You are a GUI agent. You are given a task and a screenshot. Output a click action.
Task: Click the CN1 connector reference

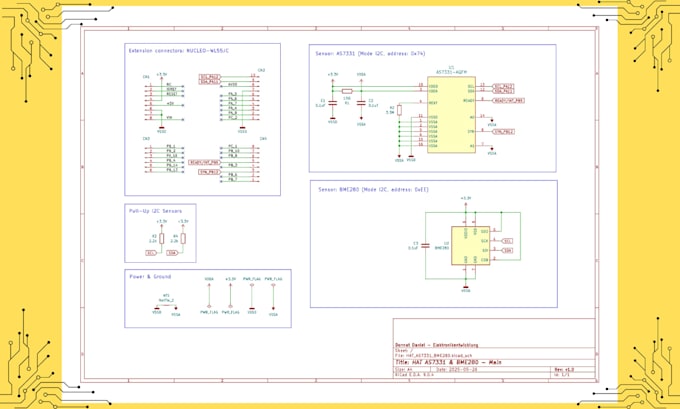(146, 77)
